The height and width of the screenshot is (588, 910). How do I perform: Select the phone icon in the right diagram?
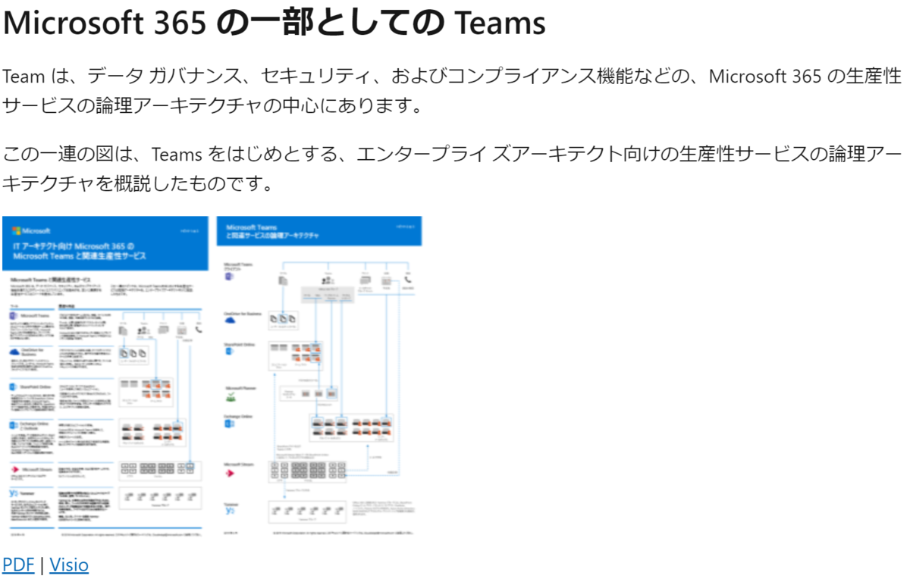click(x=407, y=280)
